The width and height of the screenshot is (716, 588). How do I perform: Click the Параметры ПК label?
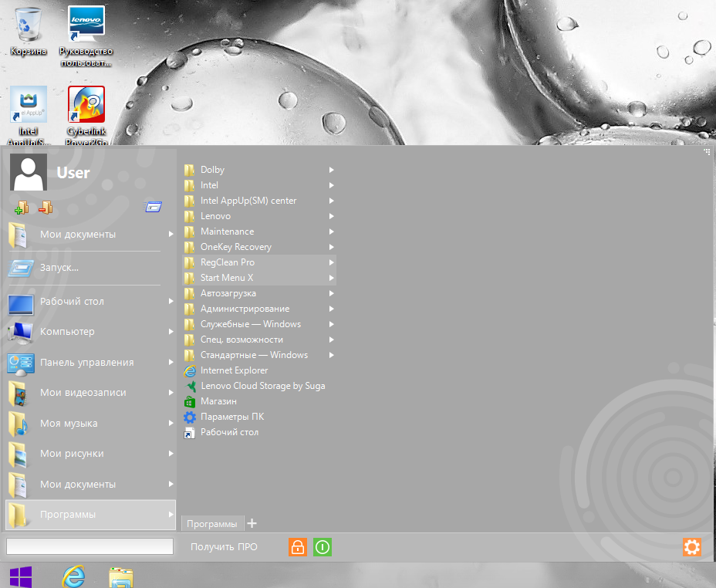coord(232,417)
